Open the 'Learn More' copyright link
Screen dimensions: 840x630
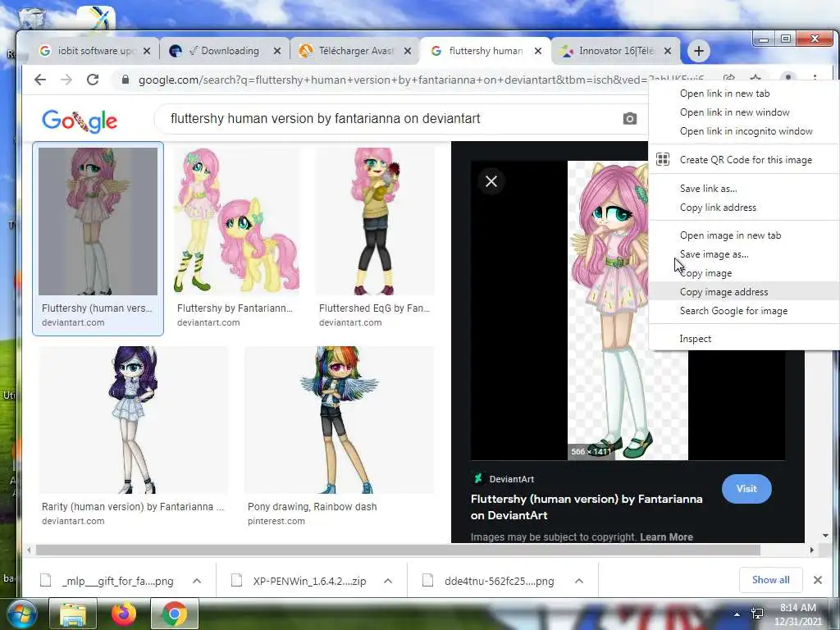point(666,536)
